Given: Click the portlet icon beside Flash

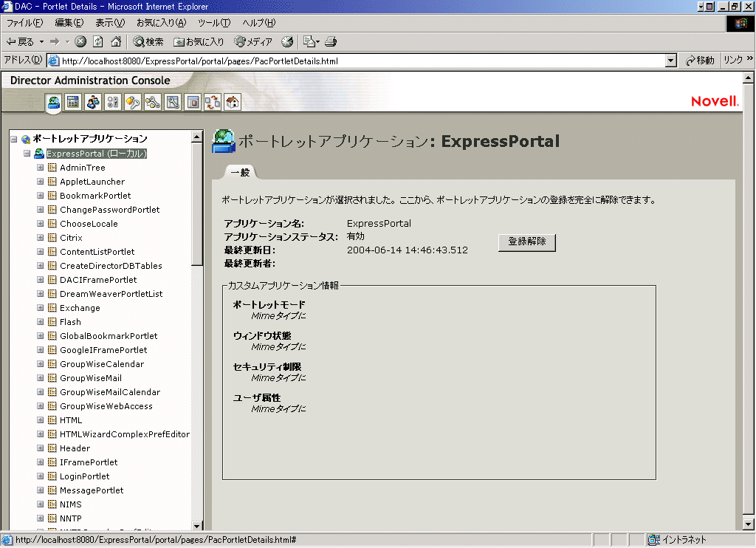Looking at the screenshot, I should pos(52,322).
